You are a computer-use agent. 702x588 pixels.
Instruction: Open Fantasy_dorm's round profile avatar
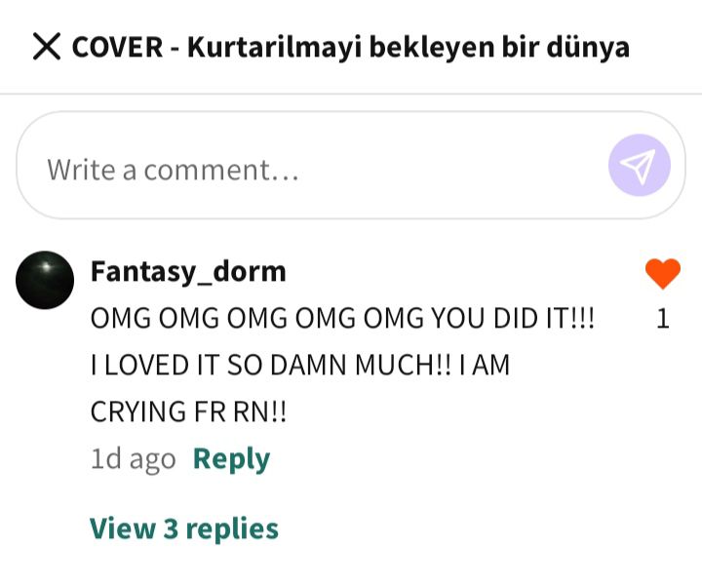tap(45, 280)
